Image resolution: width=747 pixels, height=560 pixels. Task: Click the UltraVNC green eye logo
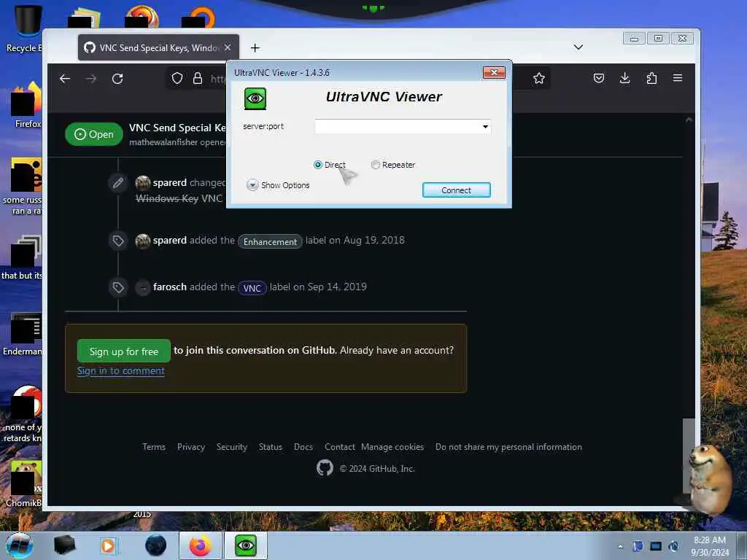pyautogui.click(x=255, y=98)
